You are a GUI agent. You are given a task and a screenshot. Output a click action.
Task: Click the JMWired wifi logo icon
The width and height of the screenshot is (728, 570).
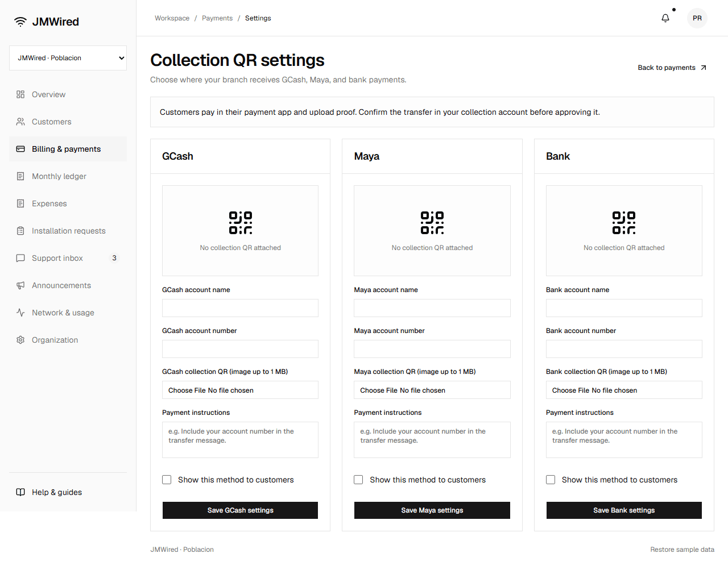[x=20, y=22]
